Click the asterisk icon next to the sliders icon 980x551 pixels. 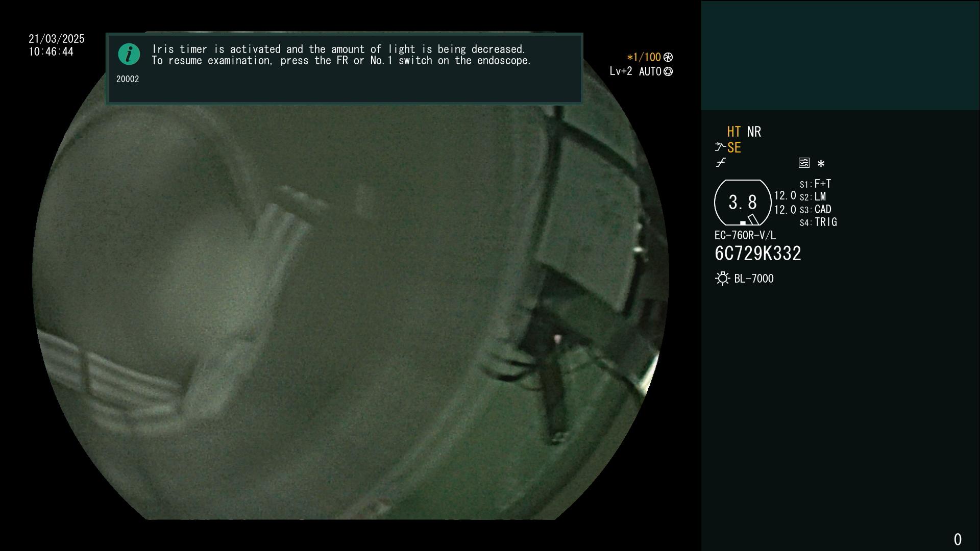pos(821,163)
